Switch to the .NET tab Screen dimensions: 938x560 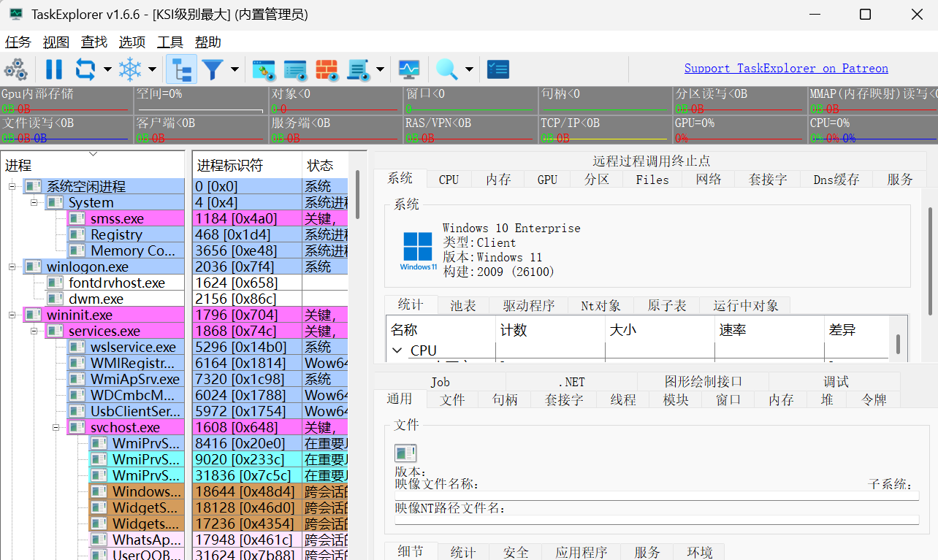point(571,381)
